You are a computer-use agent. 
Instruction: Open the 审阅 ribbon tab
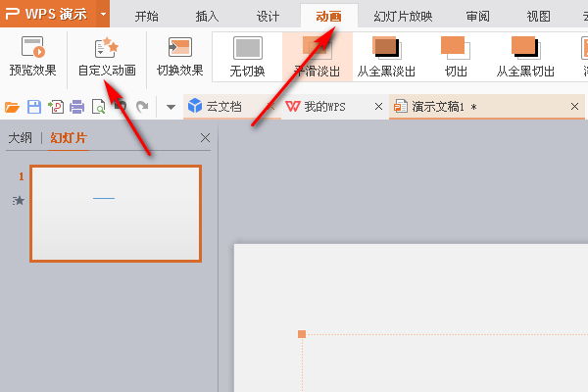pyautogui.click(x=478, y=17)
